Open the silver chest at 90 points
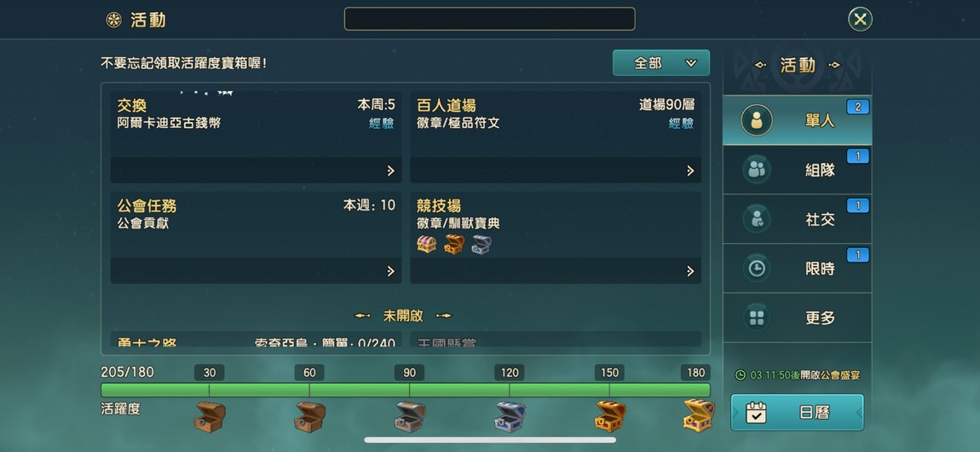The width and height of the screenshot is (980, 452). click(x=409, y=417)
